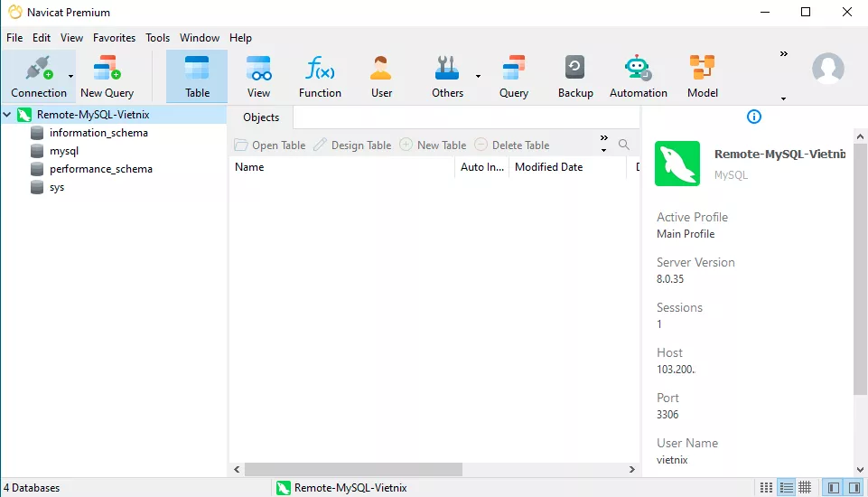This screenshot has width=868, height=497.
Task: Open the Function toolbar icon
Action: pos(320,68)
